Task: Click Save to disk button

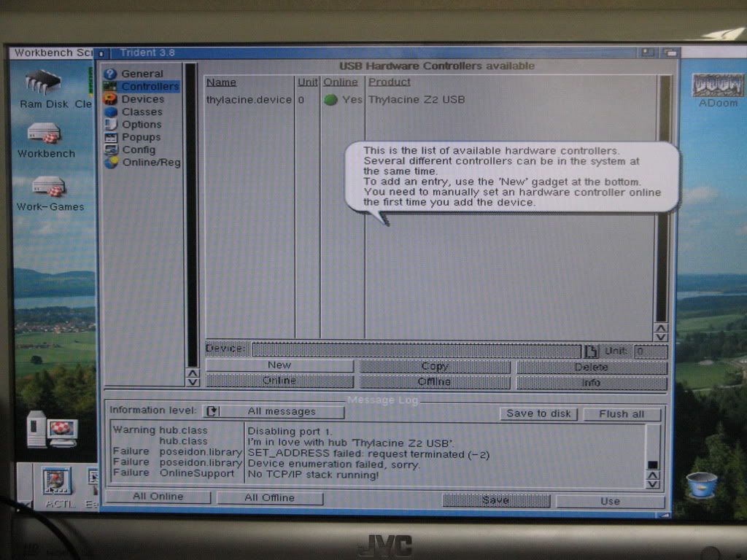Action: (538, 413)
